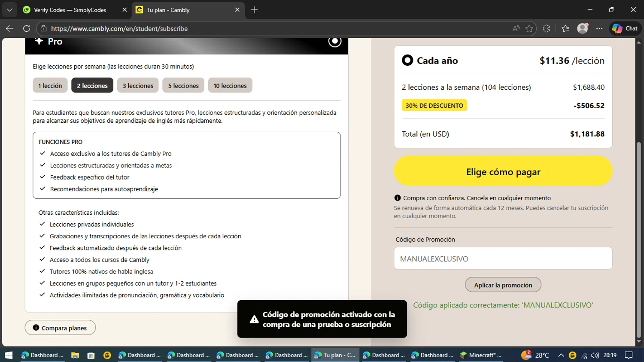Refresh the current page
This screenshot has height=362, width=644.
(x=27, y=28)
